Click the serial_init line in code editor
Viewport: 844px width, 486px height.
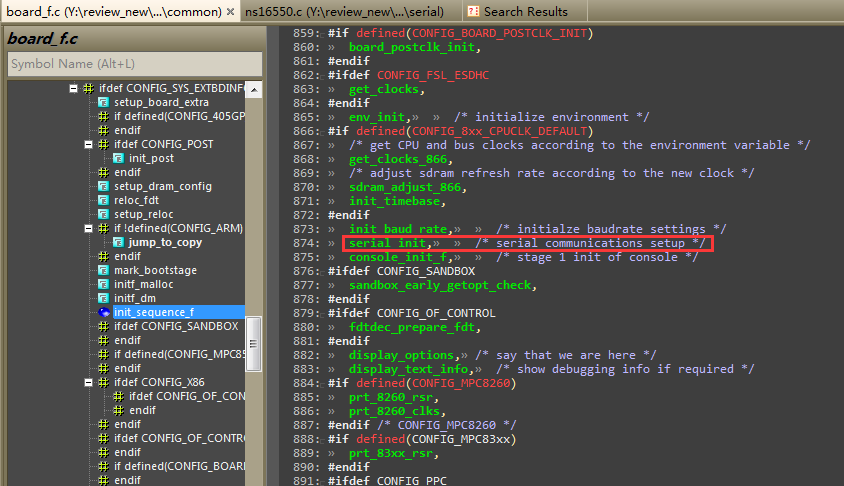coord(389,243)
